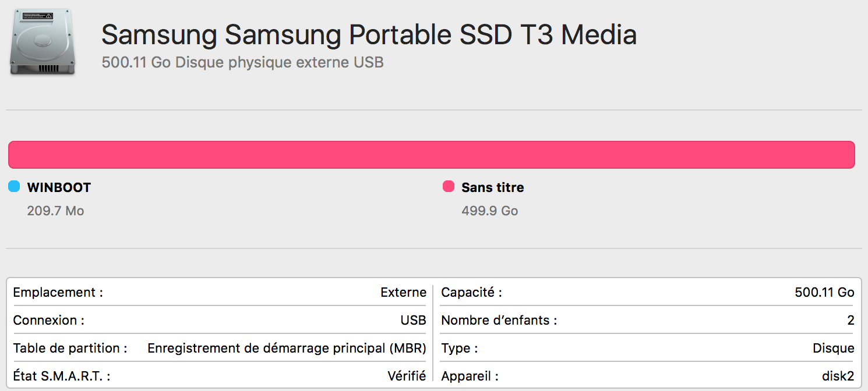868x391 pixels.
Task: Select the Sans titre partition label
Action: [492, 187]
